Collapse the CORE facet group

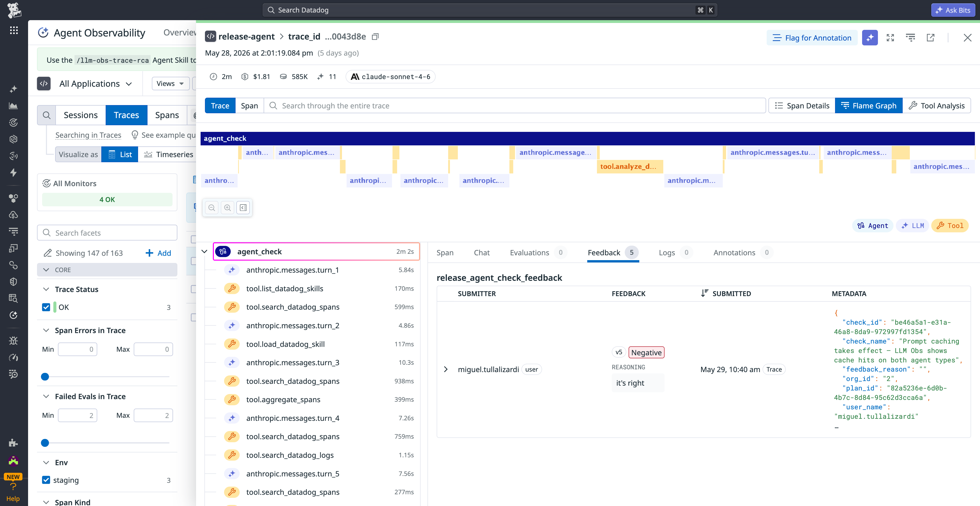pyautogui.click(x=46, y=270)
